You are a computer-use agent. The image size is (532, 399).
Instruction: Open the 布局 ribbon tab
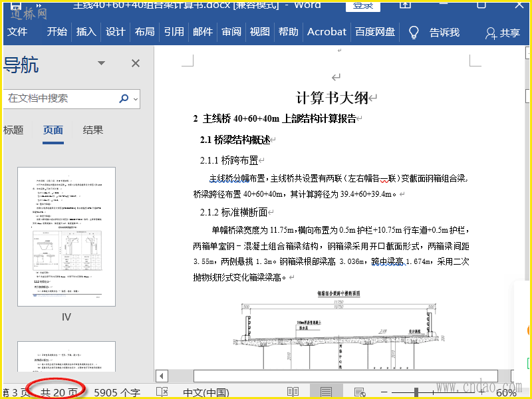point(144,32)
